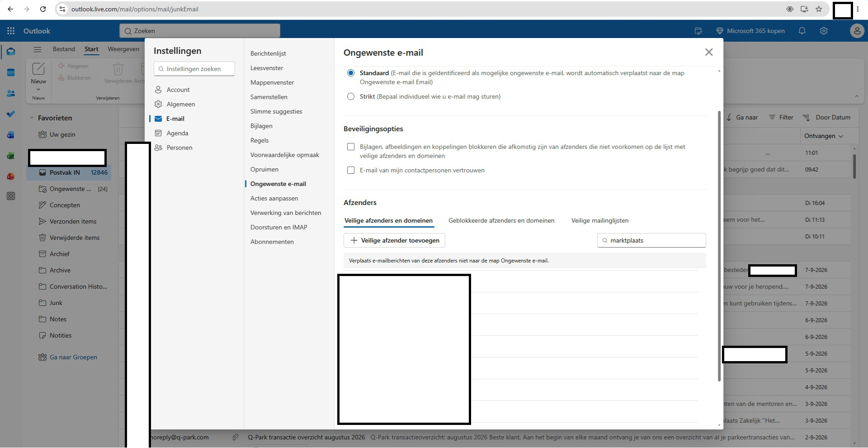Expand the Ontvangen sort dropdown
868x448 pixels.
click(x=824, y=136)
